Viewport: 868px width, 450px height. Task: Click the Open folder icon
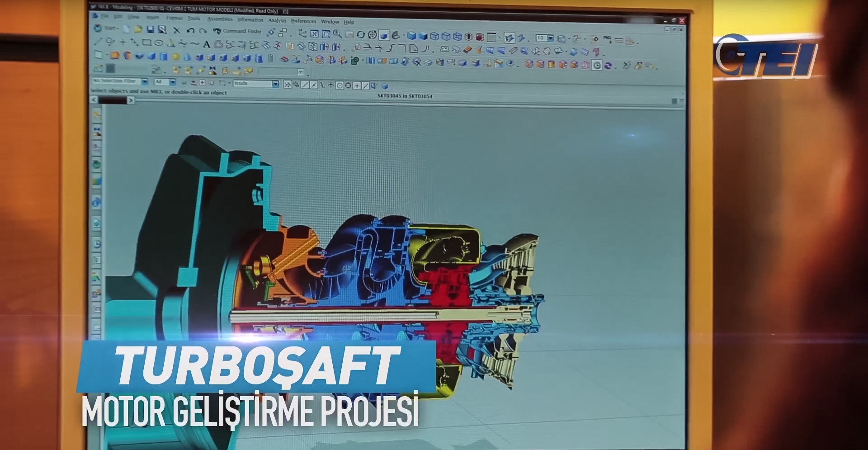[x=138, y=29]
